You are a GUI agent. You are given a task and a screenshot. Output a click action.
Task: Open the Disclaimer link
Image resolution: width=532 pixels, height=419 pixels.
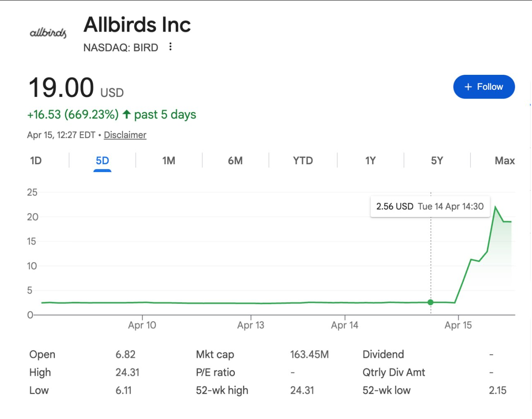125,135
